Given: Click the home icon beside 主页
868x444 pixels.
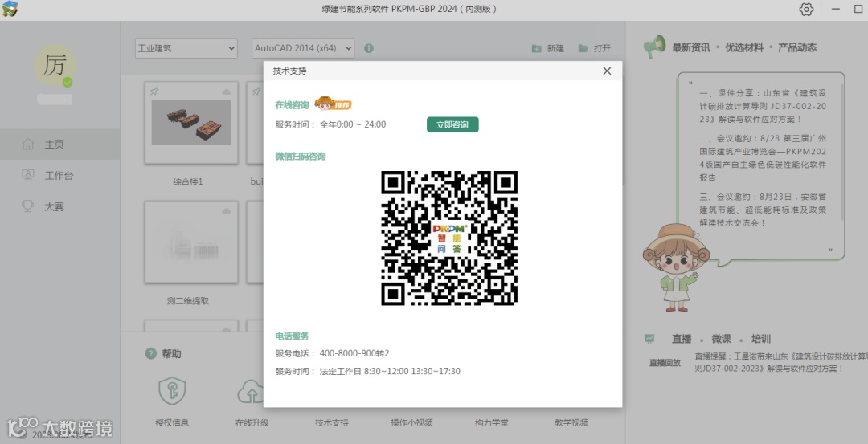Looking at the screenshot, I should [x=27, y=145].
